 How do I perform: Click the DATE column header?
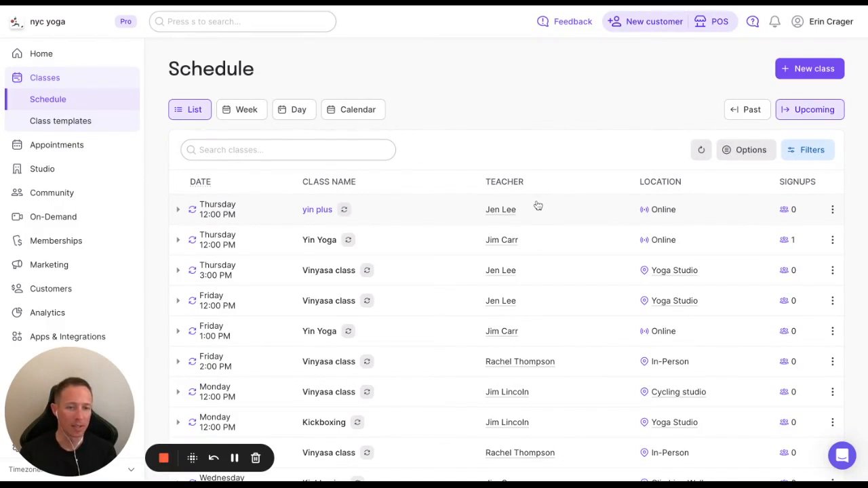coord(200,182)
